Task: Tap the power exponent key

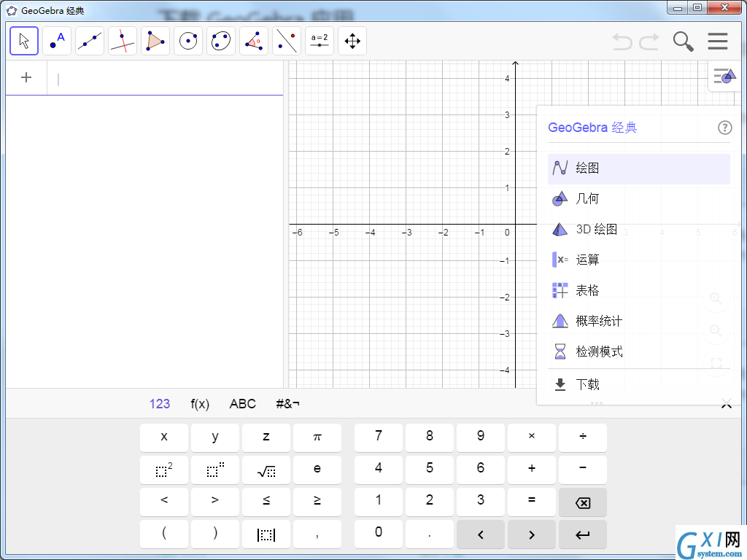Action: point(215,470)
